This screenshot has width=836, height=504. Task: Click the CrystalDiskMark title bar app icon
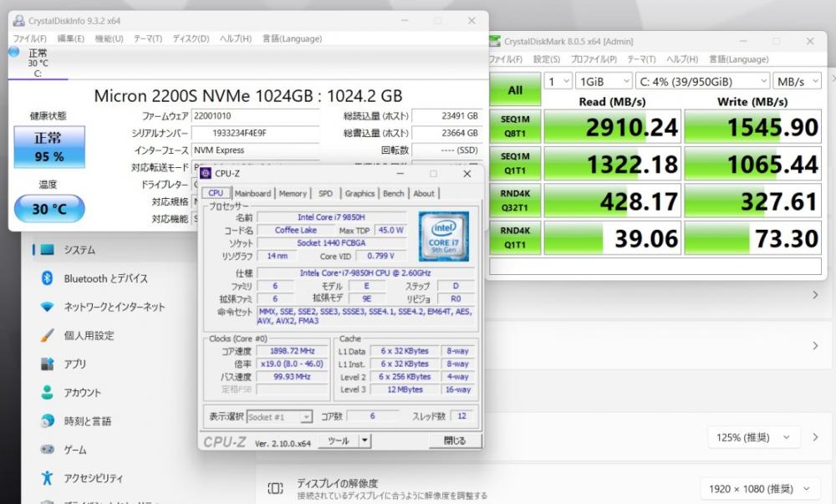click(495, 41)
